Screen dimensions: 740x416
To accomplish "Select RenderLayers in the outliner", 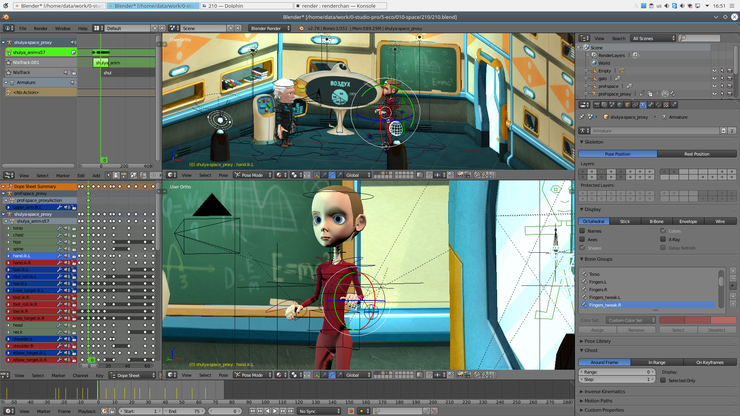I will click(x=611, y=55).
